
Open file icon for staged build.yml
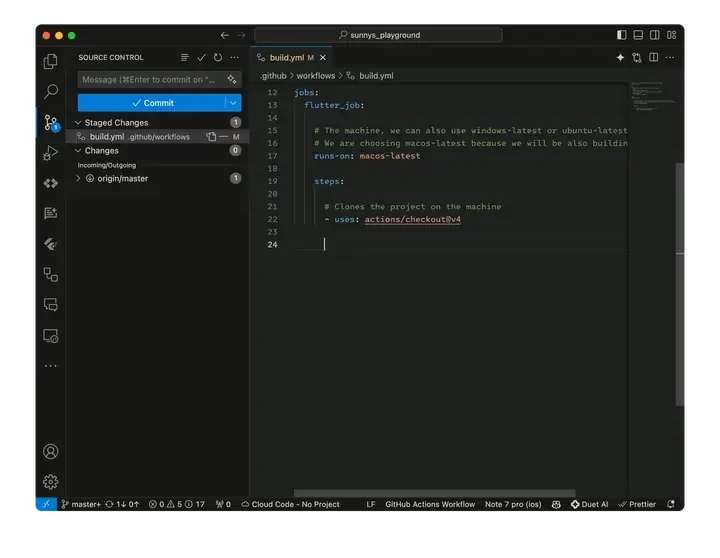click(x=211, y=136)
